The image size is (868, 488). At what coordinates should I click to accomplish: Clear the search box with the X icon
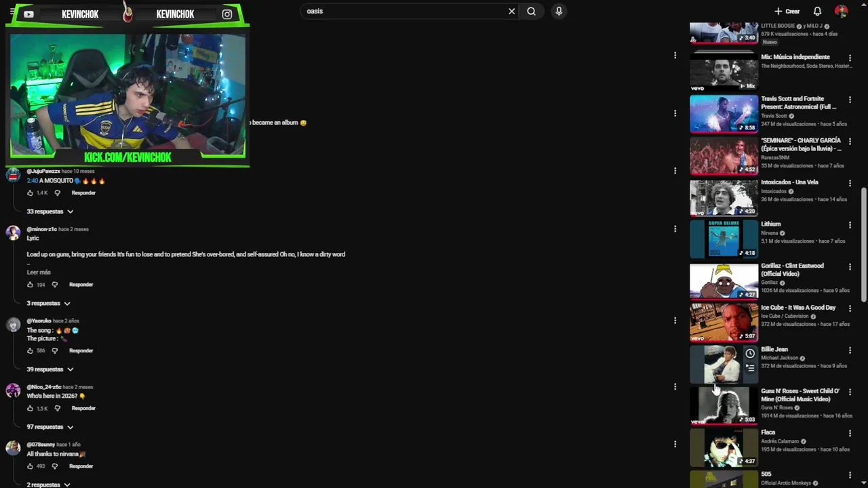(x=511, y=11)
